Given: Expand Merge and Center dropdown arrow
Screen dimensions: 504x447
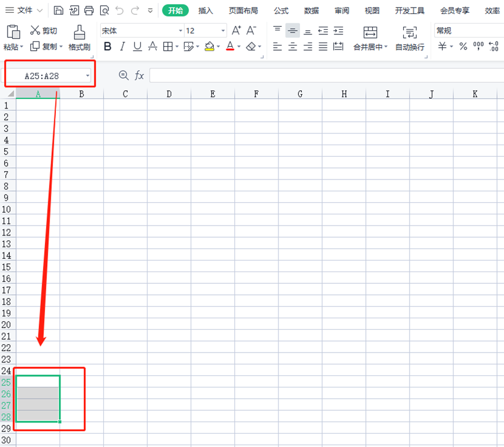Looking at the screenshot, I should 386,47.
